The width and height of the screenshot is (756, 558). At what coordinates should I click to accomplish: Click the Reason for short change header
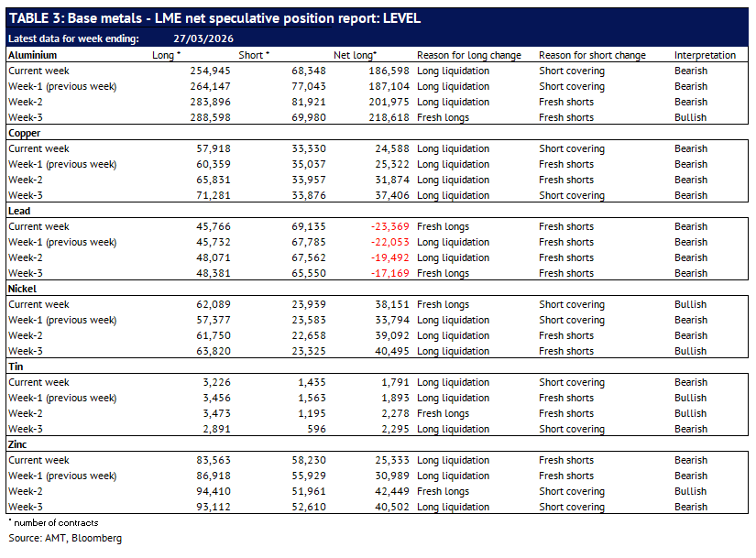click(x=592, y=55)
